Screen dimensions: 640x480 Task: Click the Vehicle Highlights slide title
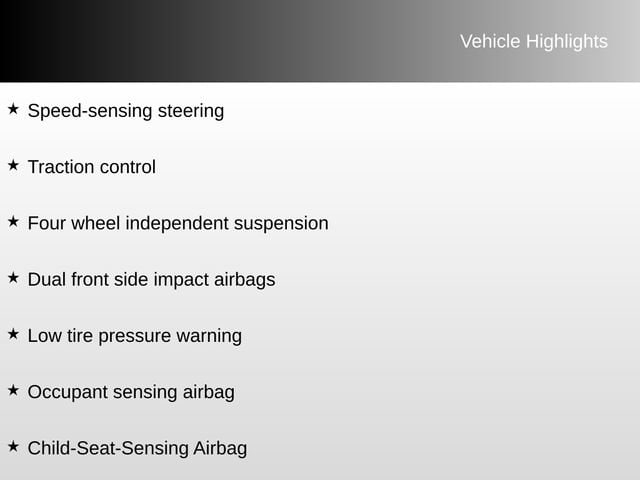(x=533, y=41)
